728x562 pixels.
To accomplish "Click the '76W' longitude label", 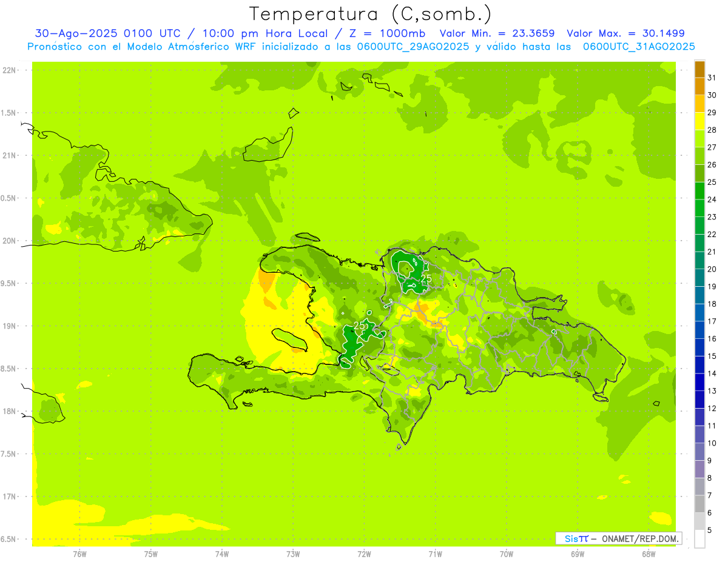I will pyautogui.click(x=79, y=554).
